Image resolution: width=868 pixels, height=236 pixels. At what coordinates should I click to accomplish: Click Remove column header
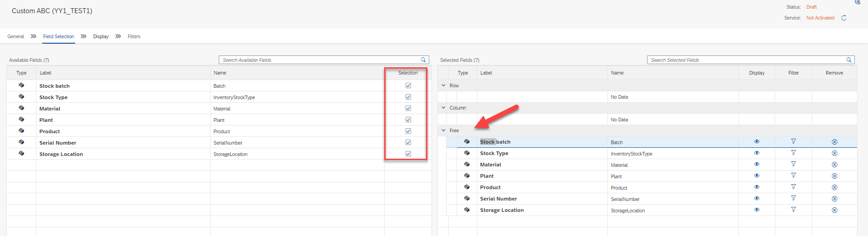(834, 73)
